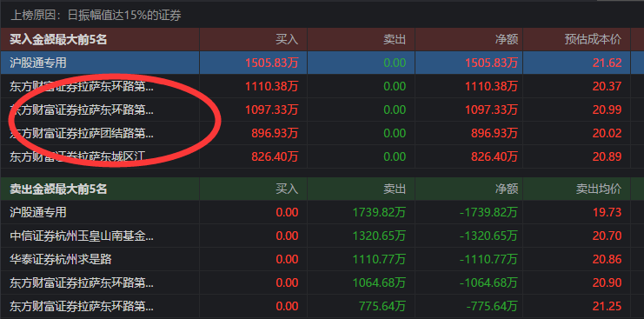Click the -1320.65万 net amount
The image size is (644, 319).
489,236
